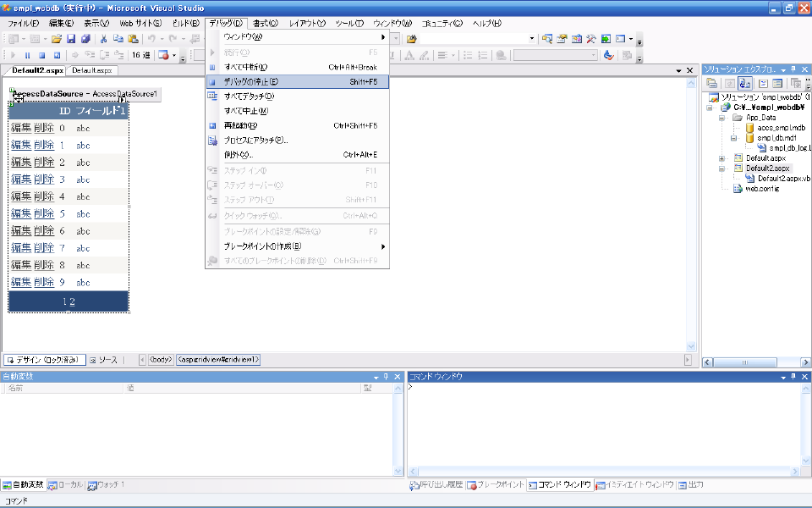
Task: Open the Solution Explorer toolbar icon
Action: 547,39
